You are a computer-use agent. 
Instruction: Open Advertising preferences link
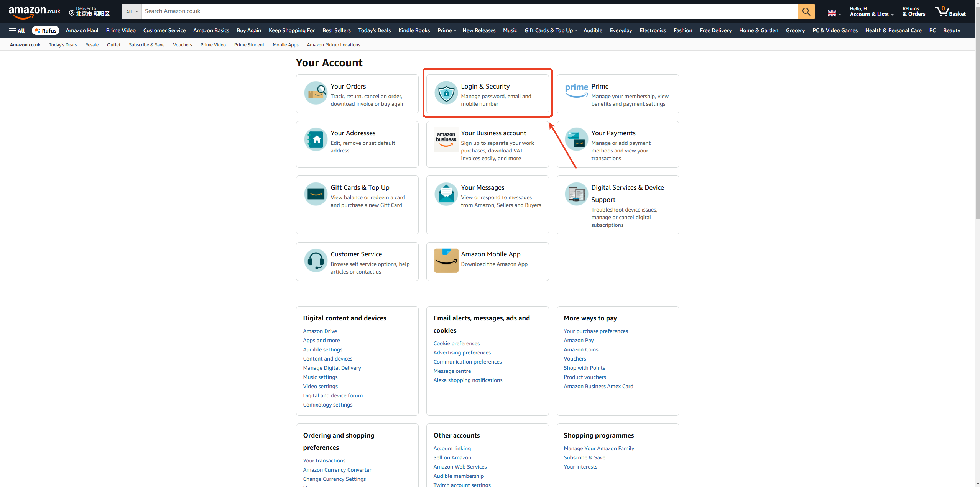(x=462, y=353)
